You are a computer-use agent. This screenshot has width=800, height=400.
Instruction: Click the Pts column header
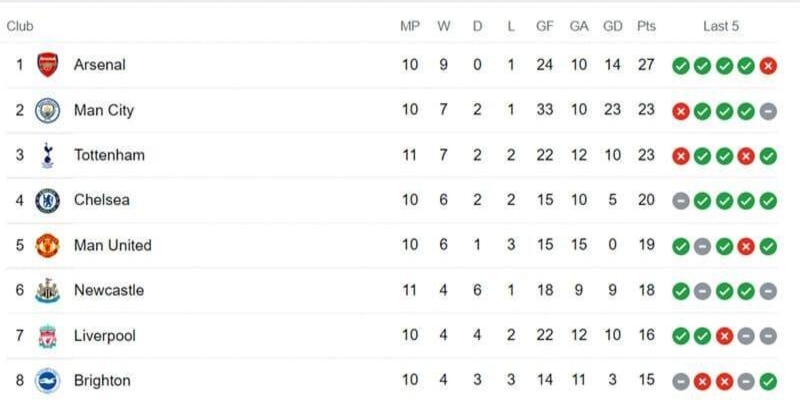pyautogui.click(x=646, y=26)
